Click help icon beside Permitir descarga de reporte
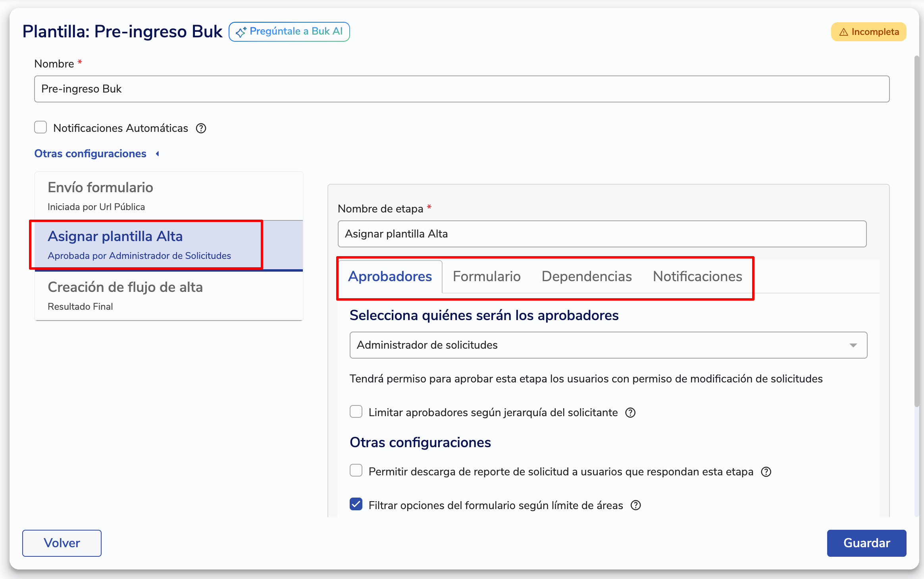 point(766,472)
